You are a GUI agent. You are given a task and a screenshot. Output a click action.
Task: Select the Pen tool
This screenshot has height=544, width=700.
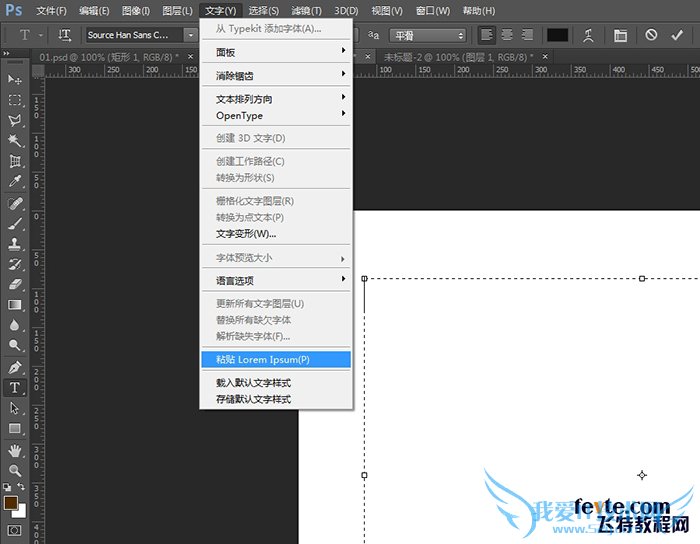(14, 367)
